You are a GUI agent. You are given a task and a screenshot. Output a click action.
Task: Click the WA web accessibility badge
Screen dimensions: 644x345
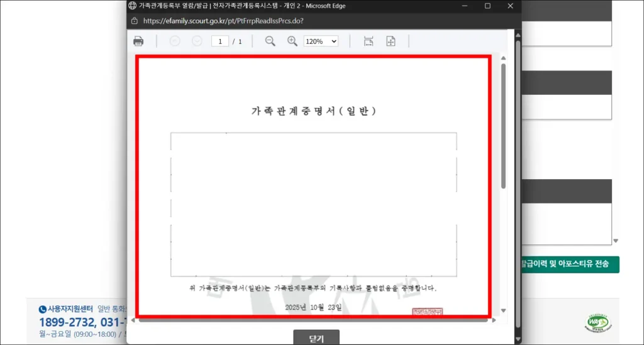(598, 323)
